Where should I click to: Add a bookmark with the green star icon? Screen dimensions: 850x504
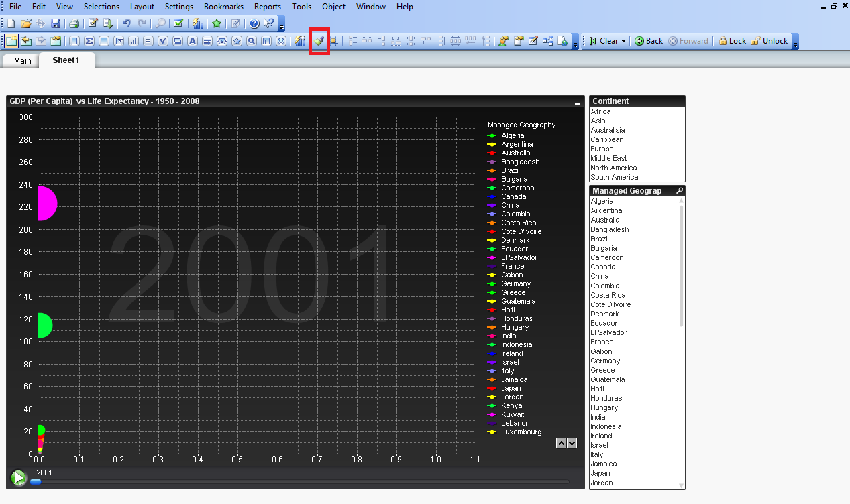(217, 23)
